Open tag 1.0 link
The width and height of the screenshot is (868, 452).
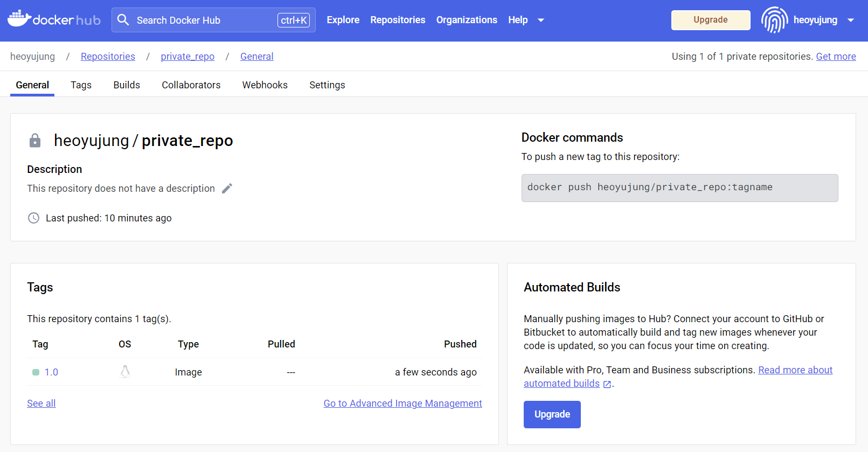coord(51,372)
